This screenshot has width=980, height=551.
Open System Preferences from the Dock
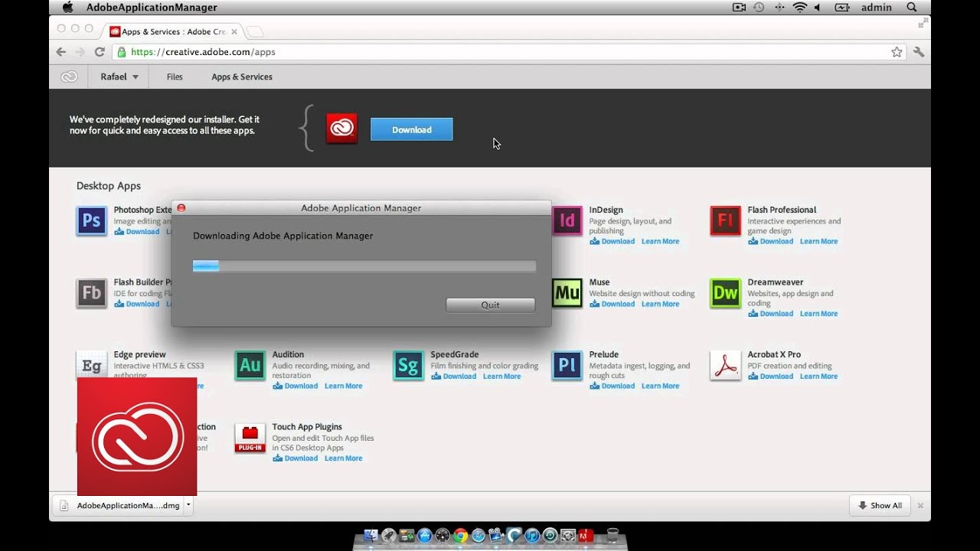point(568,536)
